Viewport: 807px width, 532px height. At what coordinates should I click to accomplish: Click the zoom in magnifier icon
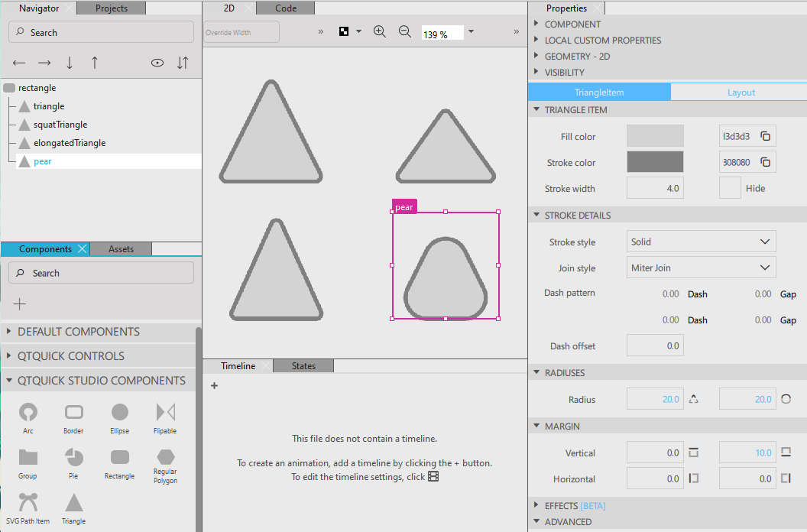point(380,32)
